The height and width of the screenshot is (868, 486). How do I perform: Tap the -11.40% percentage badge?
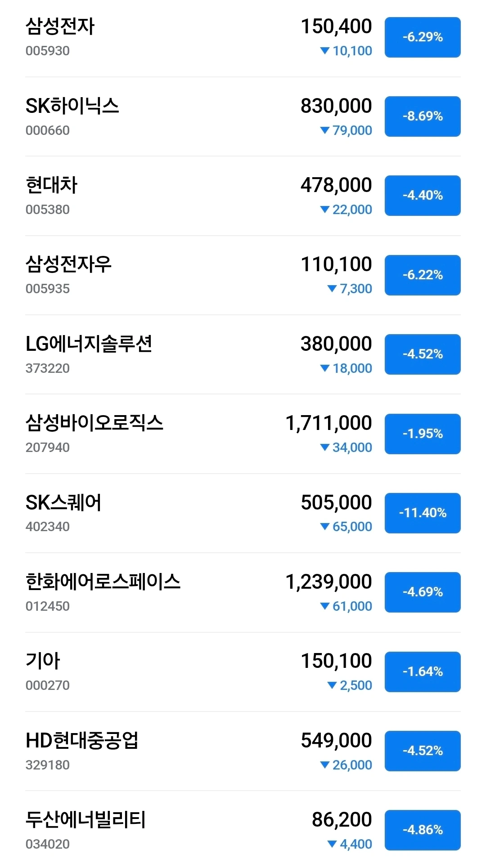pyautogui.click(x=422, y=513)
